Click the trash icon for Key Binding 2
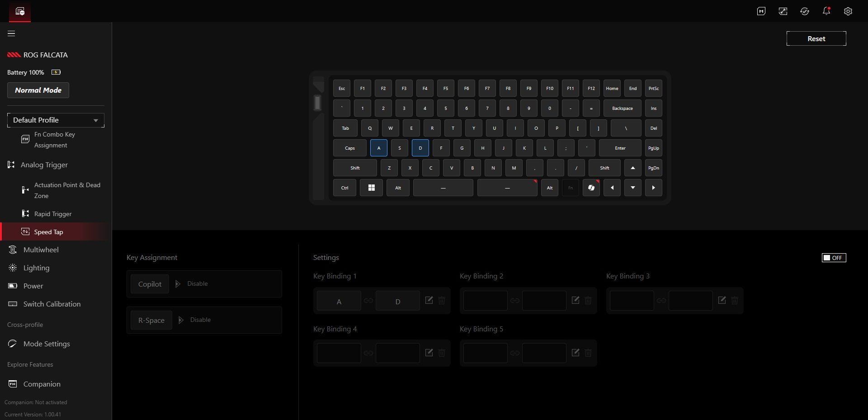The height and width of the screenshot is (420, 868). tap(588, 300)
